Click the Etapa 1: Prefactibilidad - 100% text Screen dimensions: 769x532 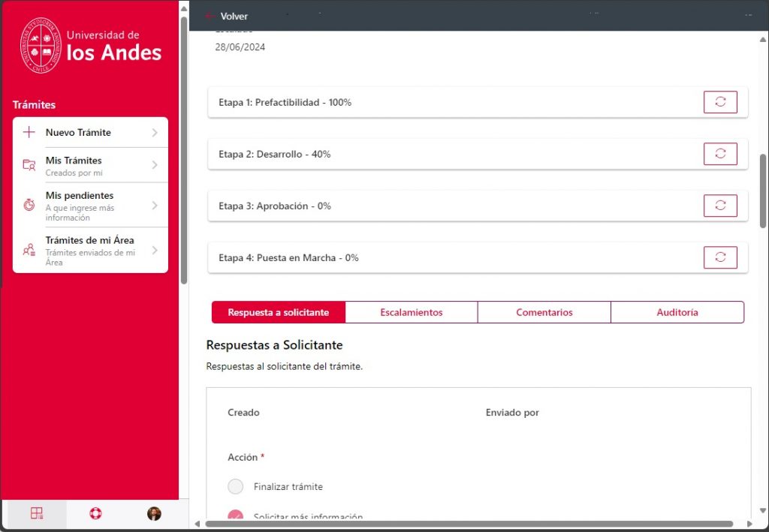point(285,102)
